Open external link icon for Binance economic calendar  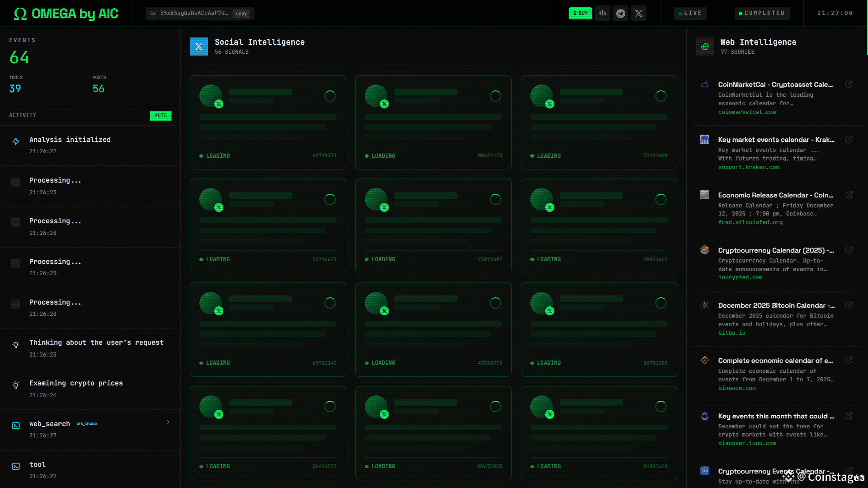click(x=849, y=360)
